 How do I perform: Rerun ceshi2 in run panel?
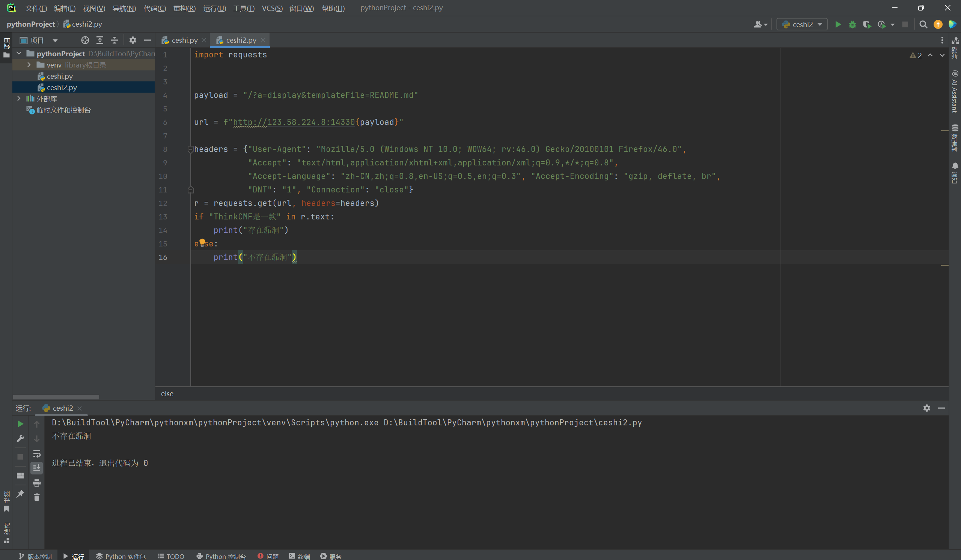pos(21,423)
